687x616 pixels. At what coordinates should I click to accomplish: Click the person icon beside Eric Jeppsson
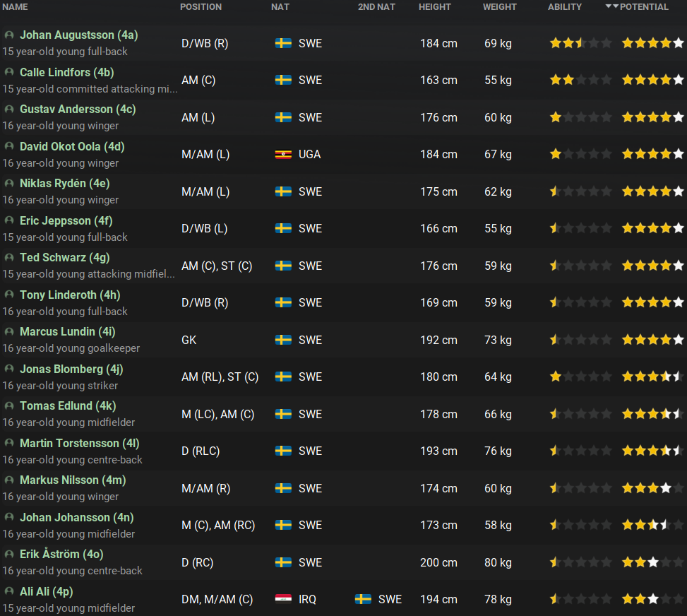pos(8,220)
